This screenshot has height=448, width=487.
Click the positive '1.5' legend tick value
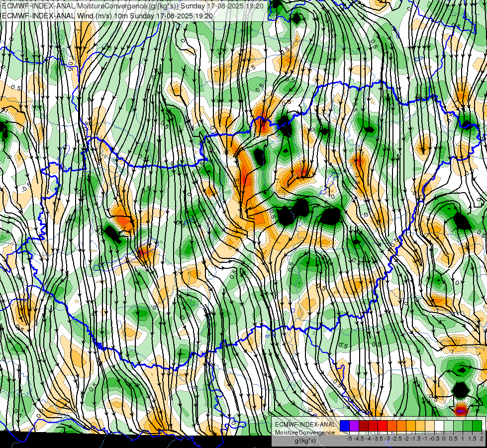click(x=473, y=439)
